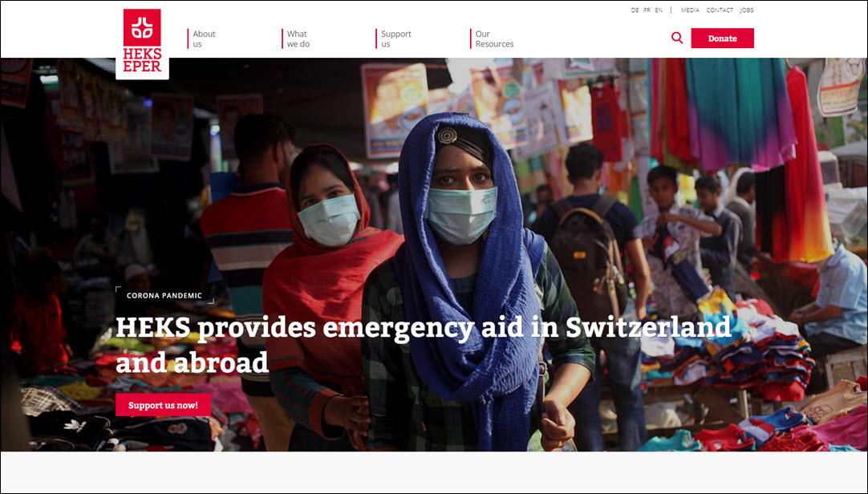Viewport: 868px width, 494px height.
Task: Click the Support us now! button
Action: click(164, 405)
